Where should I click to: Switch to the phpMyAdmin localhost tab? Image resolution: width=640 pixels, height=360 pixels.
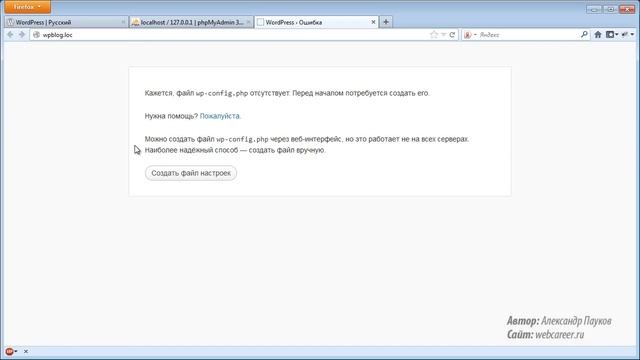(191, 22)
